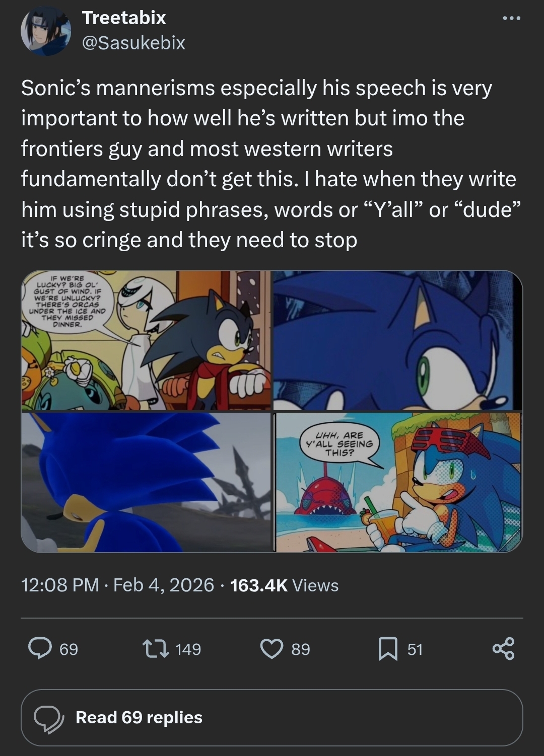Click the 89 likes count
The width and height of the screenshot is (544, 756).
pyautogui.click(x=301, y=649)
